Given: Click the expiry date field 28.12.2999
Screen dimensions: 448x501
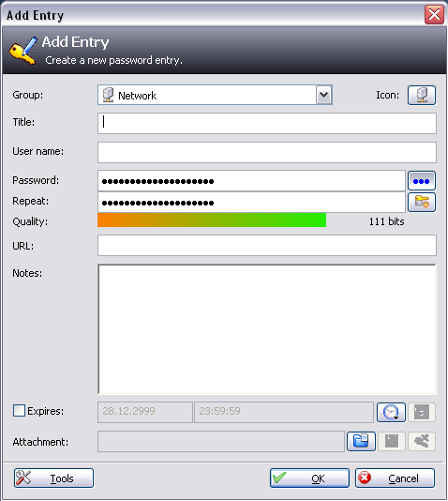Looking at the screenshot, I should [145, 412].
